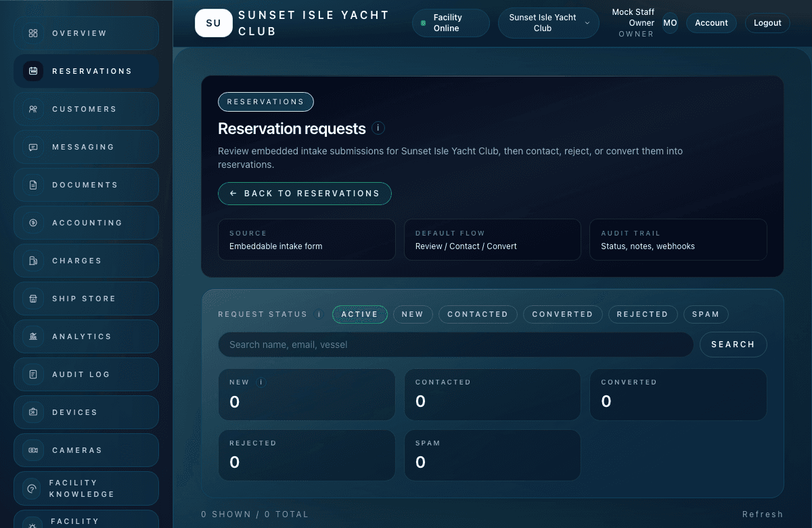Click the Source Embeddable intake form card

pos(307,240)
